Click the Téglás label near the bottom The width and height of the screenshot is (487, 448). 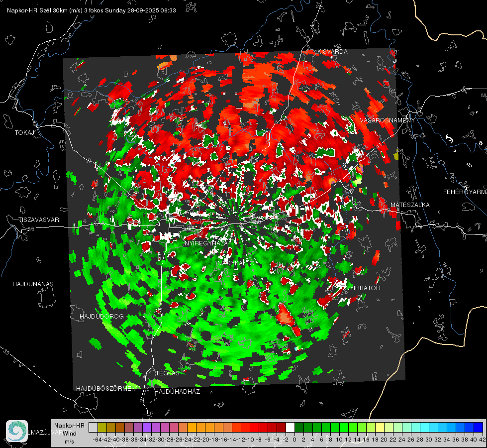coord(168,373)
